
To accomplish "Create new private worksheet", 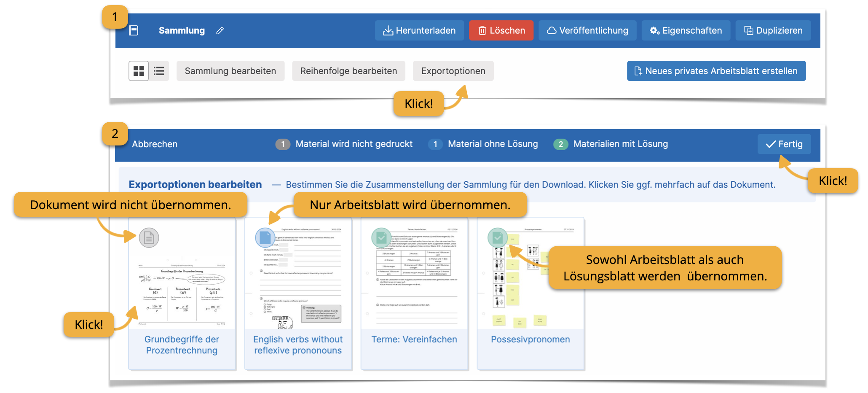I will click(716, 71).
